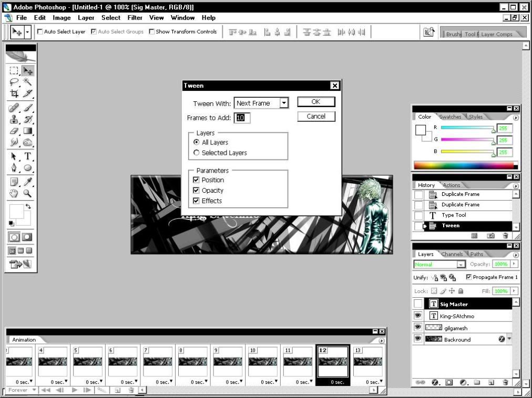Select the Lasso tool
This screenshot has height=398, width=532.
pyautogui.click(x=14, y=82)
